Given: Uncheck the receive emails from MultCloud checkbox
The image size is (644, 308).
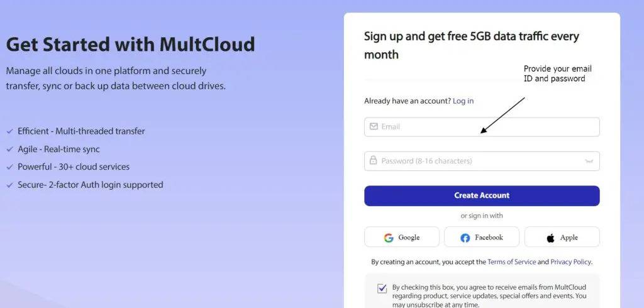Looking at the screenshot, I should (x=382, y=289).
